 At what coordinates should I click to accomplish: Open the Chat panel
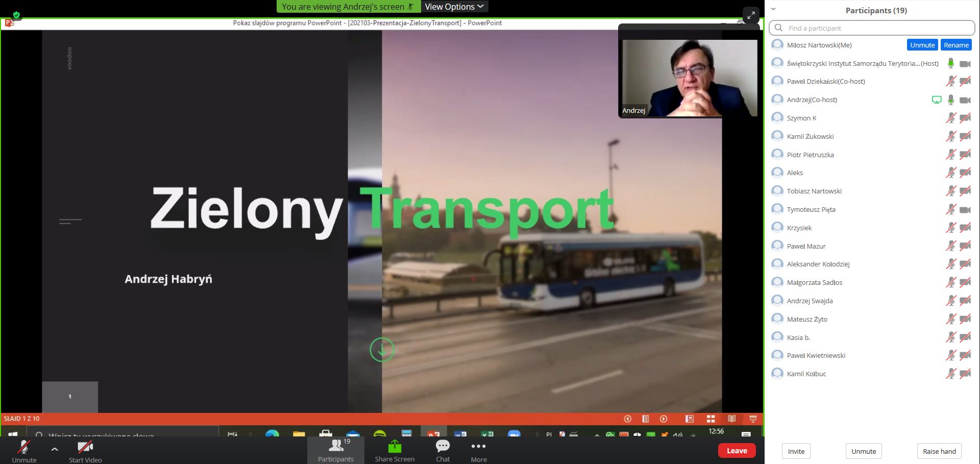[x=443, y=450]
